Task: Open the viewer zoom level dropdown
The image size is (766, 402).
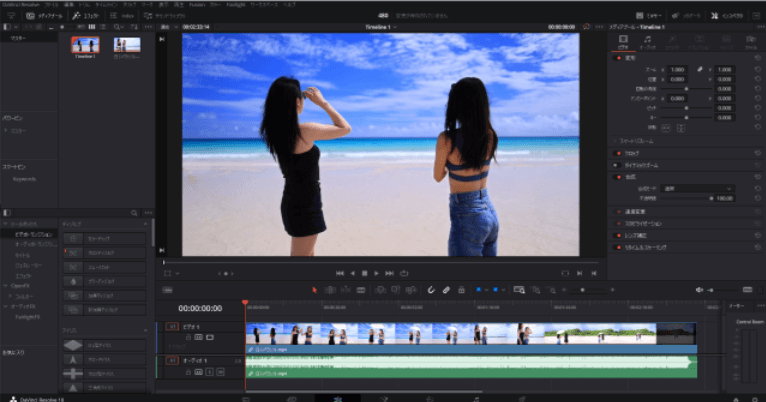Action: click(x=169, y=27)
